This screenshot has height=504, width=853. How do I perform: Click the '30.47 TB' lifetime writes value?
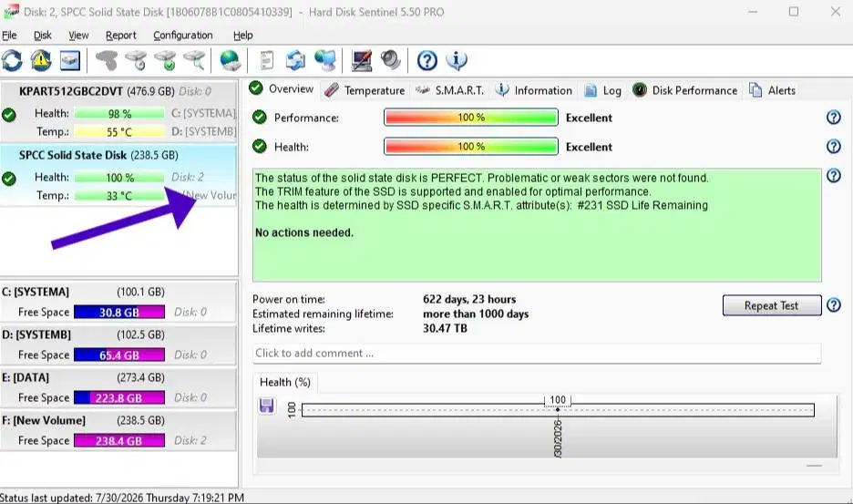[x=445, y=328]
